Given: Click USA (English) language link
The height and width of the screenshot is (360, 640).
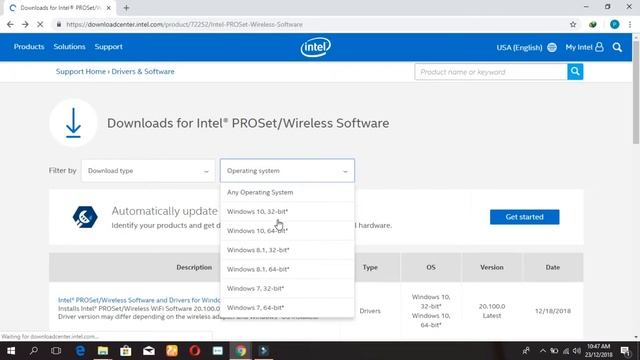Looking at the screenshot, I should tap(519, 47).
